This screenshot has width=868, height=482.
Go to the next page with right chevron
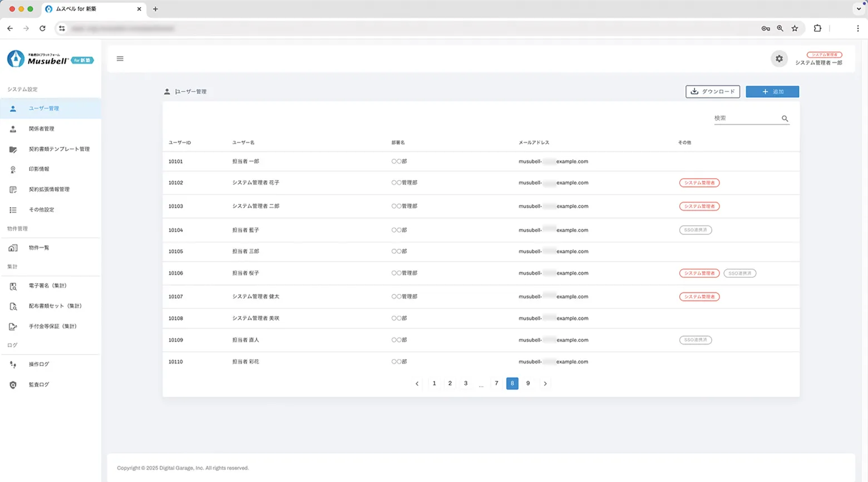pyautogui.click(x=545, y=383)
